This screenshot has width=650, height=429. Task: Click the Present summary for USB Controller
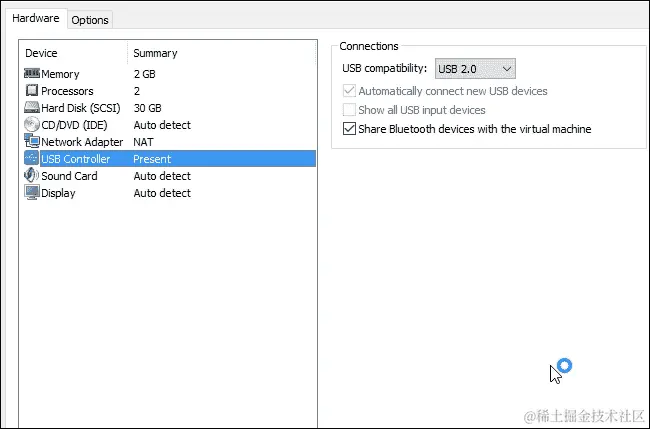[x=152, y=159]
